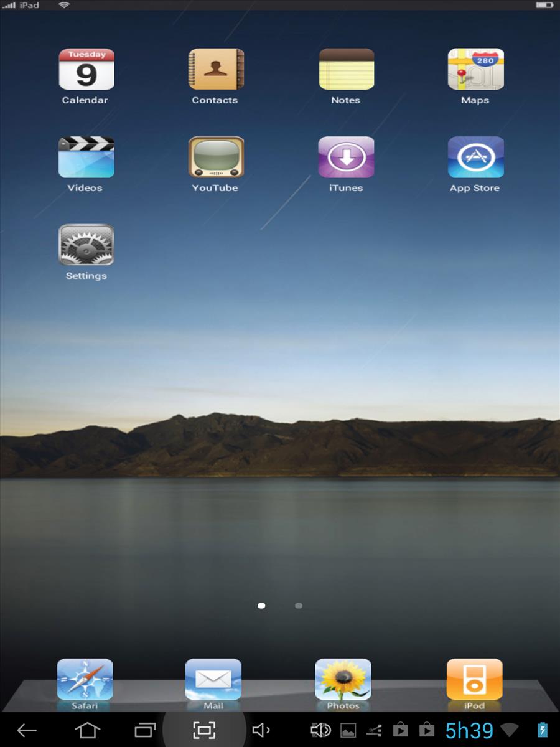
Task: Tap the volume down speaker icon
Action: pos(261,730)
